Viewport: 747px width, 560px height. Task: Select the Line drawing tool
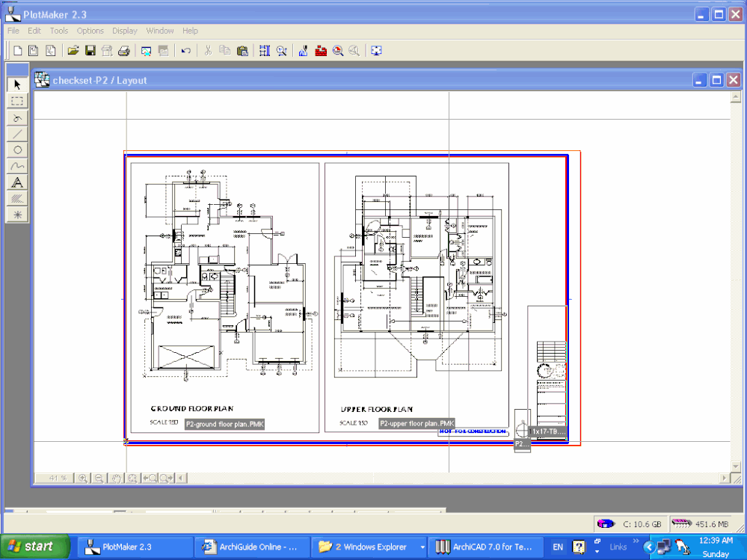(16, 134)
